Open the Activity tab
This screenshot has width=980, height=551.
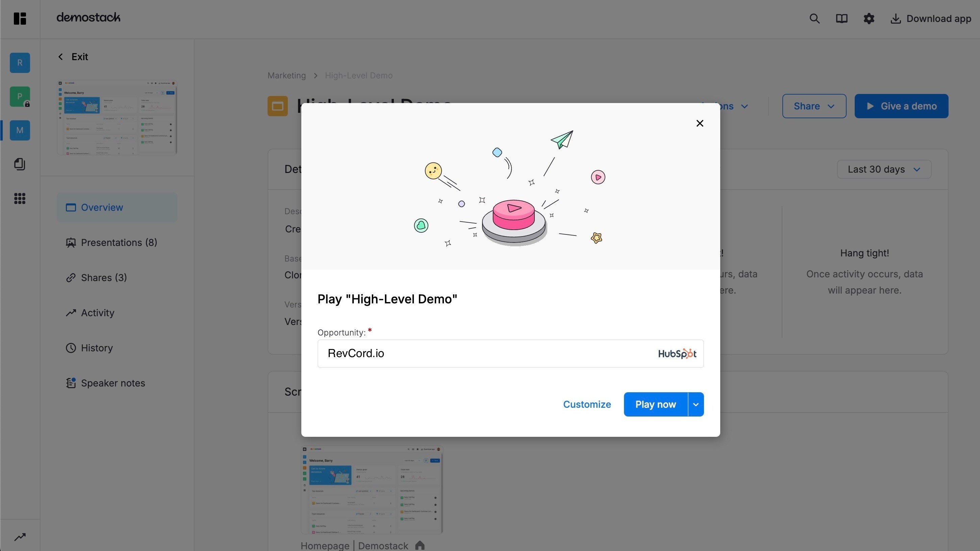(x=117, y=313)
